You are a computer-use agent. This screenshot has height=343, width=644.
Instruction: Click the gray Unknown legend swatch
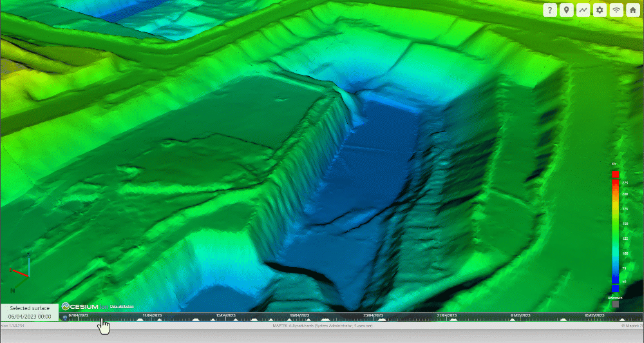click(x=615, y=304)
